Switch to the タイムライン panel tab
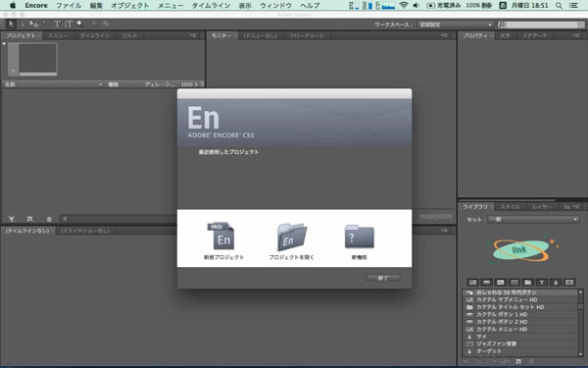Screen dimensions: 588x368 click(95, 35)
